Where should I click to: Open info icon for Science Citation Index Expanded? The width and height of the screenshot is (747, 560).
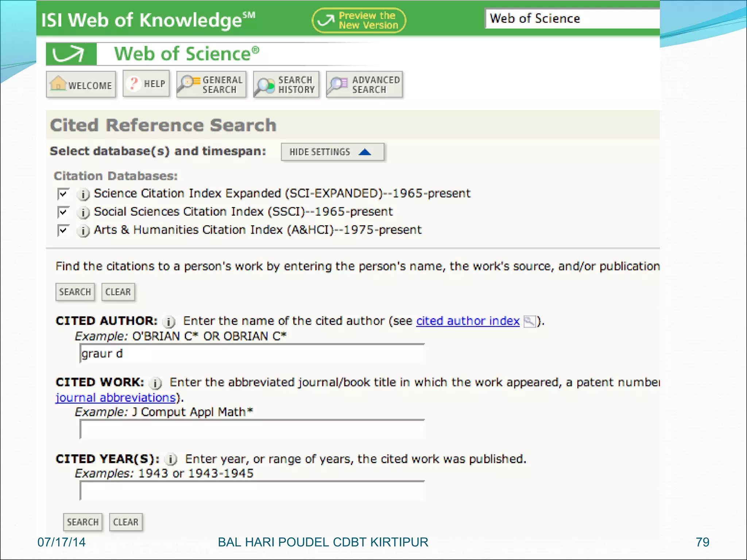tap(83, 194)
